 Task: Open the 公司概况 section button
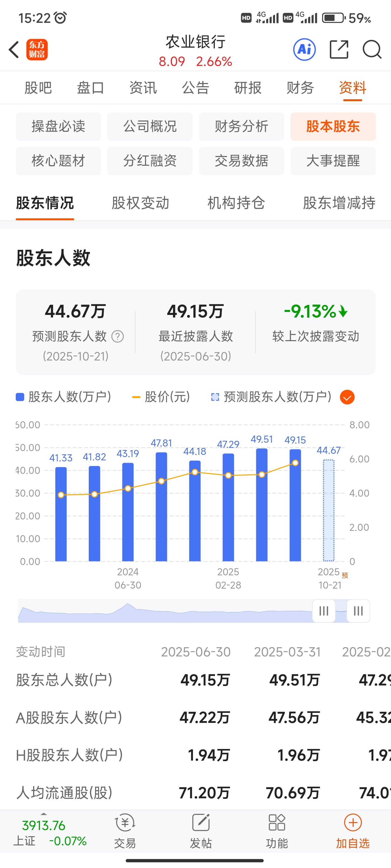tap(150, 126)
